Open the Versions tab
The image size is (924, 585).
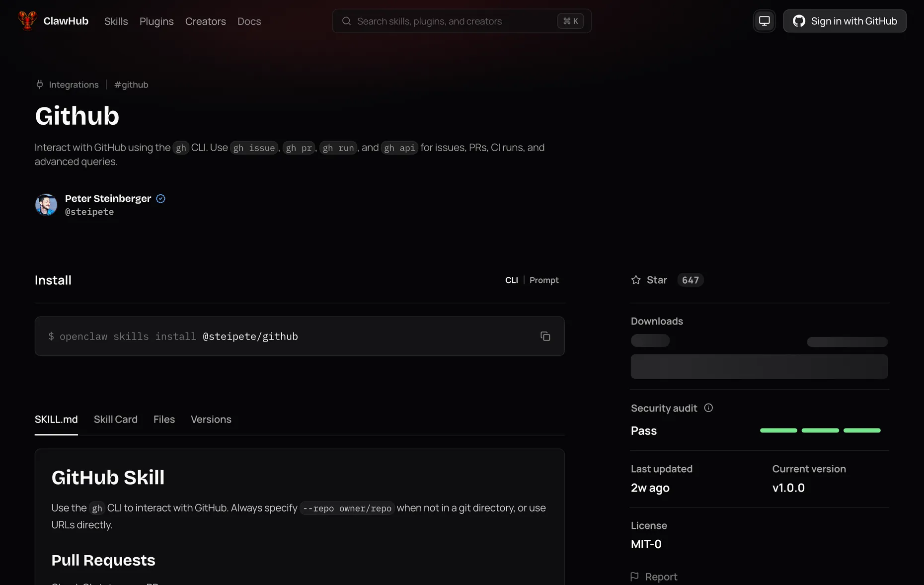(x=211, y=419)
